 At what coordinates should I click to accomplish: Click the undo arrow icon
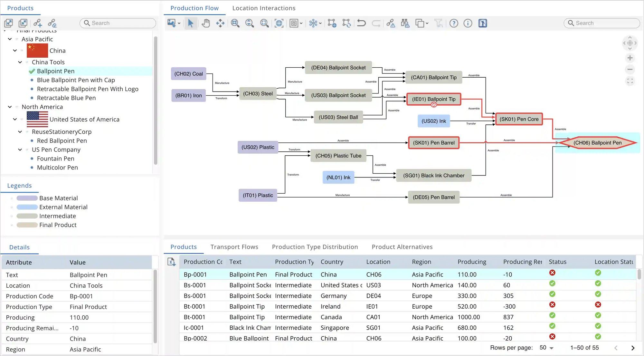pos(361,23)
